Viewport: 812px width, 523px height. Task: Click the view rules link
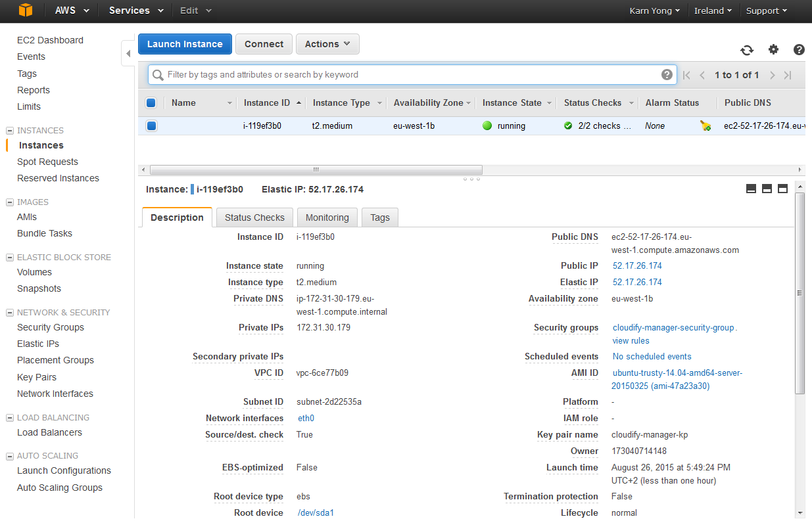(631, 341)
